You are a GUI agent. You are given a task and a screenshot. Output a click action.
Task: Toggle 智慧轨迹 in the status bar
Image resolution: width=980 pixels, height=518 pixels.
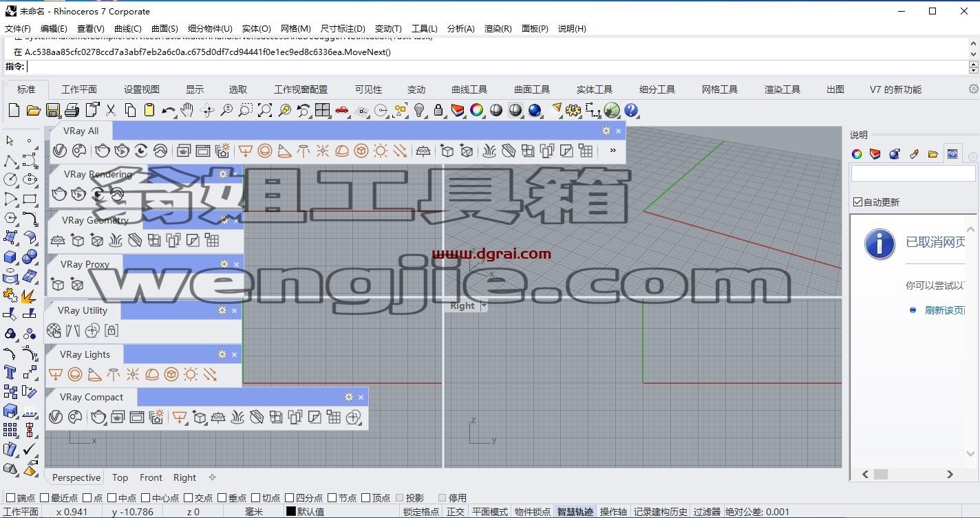575,511
